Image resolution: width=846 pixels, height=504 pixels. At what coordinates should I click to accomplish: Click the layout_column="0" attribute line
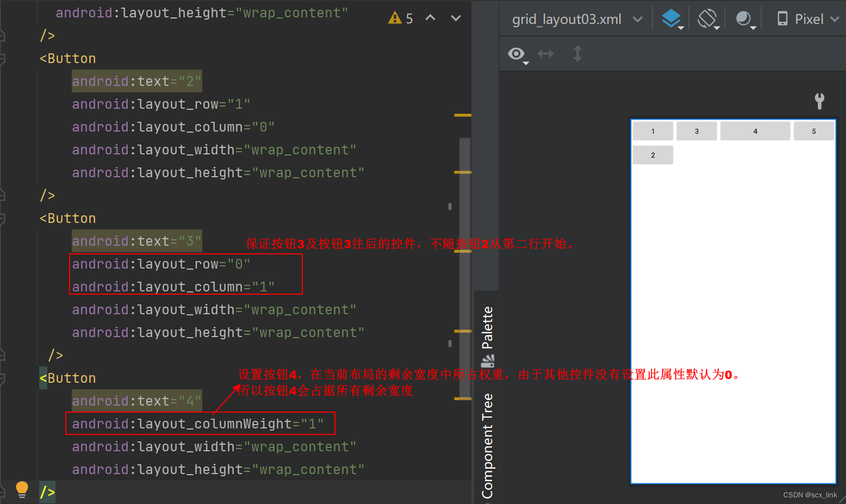(x=173, y=127)
